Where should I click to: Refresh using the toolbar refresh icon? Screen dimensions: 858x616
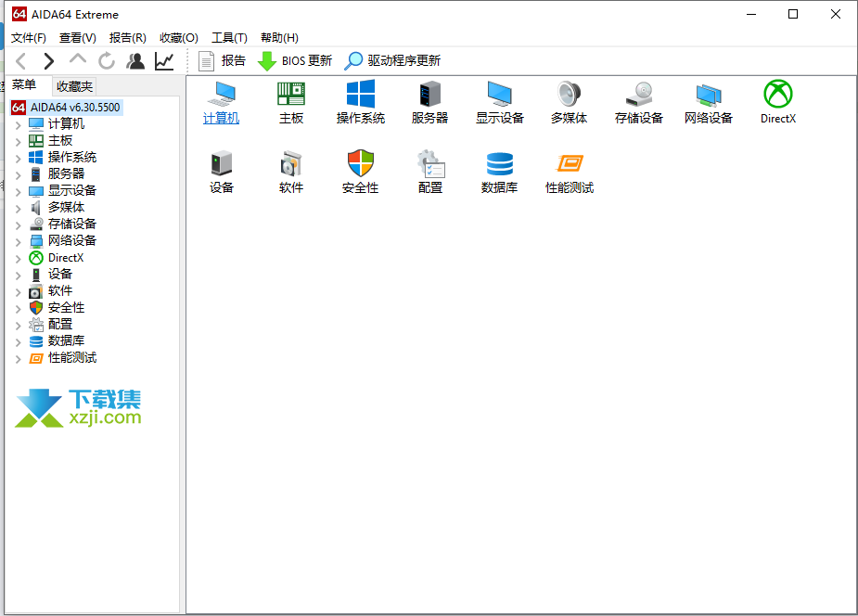point(107,60)
